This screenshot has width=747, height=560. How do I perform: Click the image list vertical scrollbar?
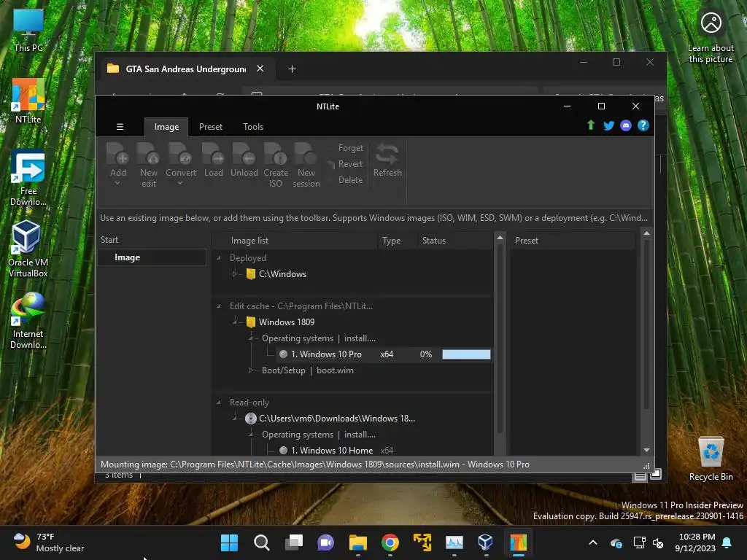pyautogui.click(x=500, y=338)
